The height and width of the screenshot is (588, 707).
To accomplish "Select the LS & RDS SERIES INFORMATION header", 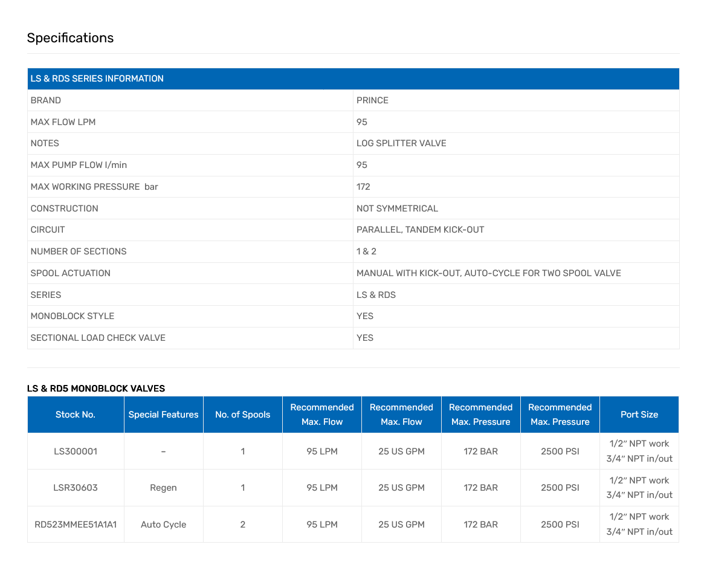I will point(97,79).
